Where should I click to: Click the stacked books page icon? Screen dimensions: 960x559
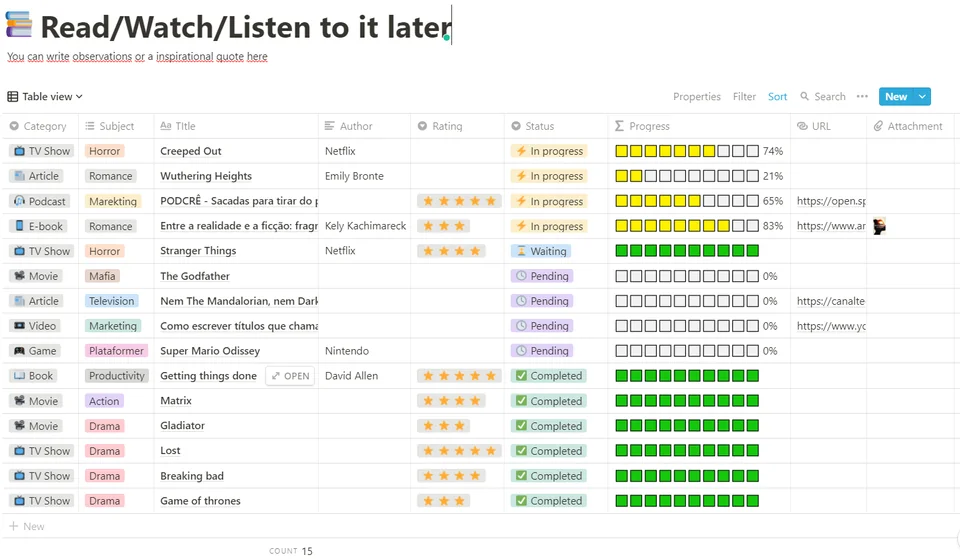(19, 25)
